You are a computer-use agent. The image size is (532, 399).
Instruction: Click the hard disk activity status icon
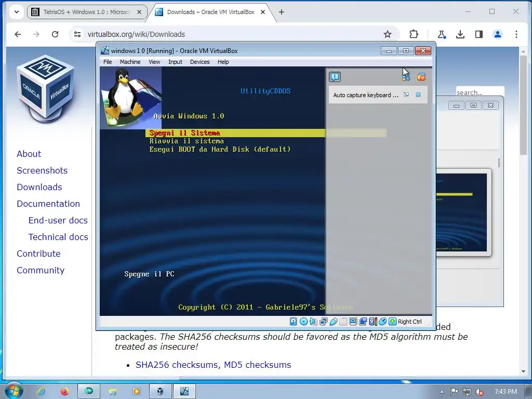tap(293, 321)
